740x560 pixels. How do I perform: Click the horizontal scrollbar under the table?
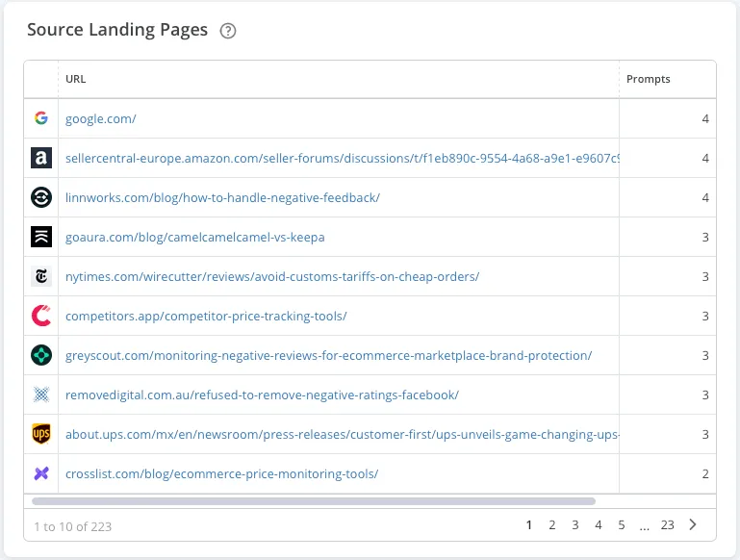[314, 500]
